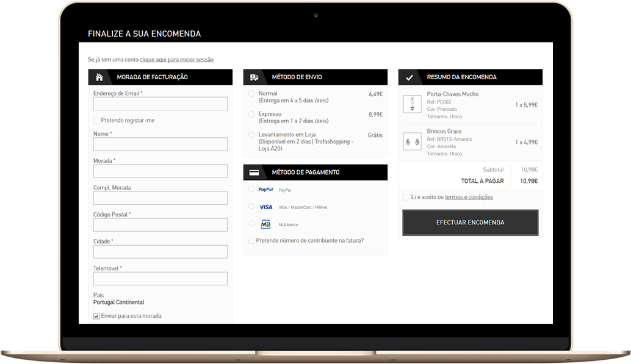Open the clique aqui para iniciar sessão link

[176, 60]
